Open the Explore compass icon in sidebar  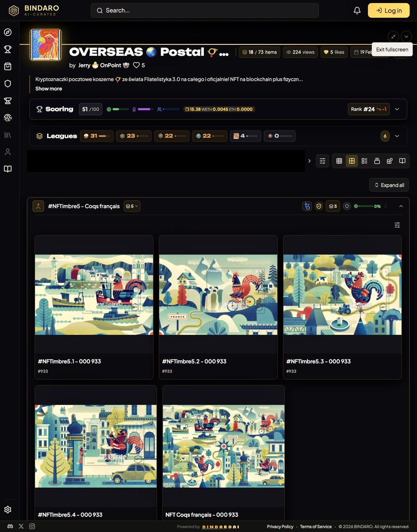coord(8,32)
